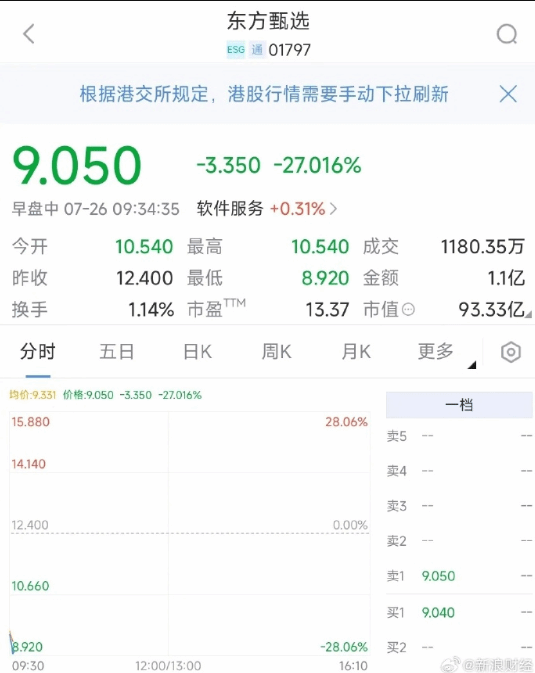Tap the stock title 东方甄选
The height and width of the screenshot is (673, 535).
click(x=268, y=21)
